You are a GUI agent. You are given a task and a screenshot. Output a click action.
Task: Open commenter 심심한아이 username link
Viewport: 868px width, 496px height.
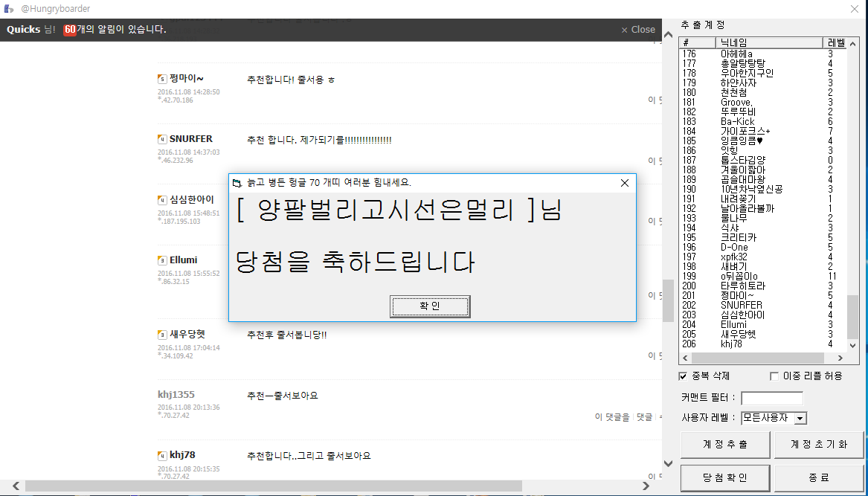click(192, 199)
